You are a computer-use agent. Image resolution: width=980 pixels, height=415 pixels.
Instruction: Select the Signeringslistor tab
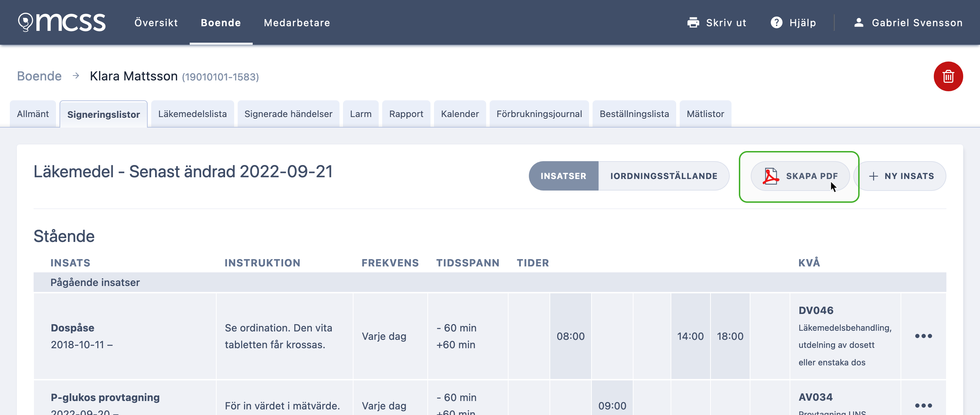[104, 114]
